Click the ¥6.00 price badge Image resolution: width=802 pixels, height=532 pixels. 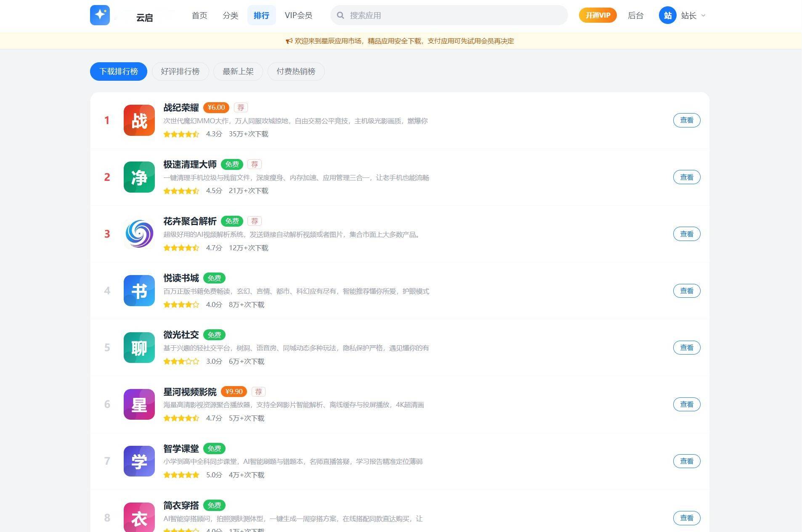(216, 108)
